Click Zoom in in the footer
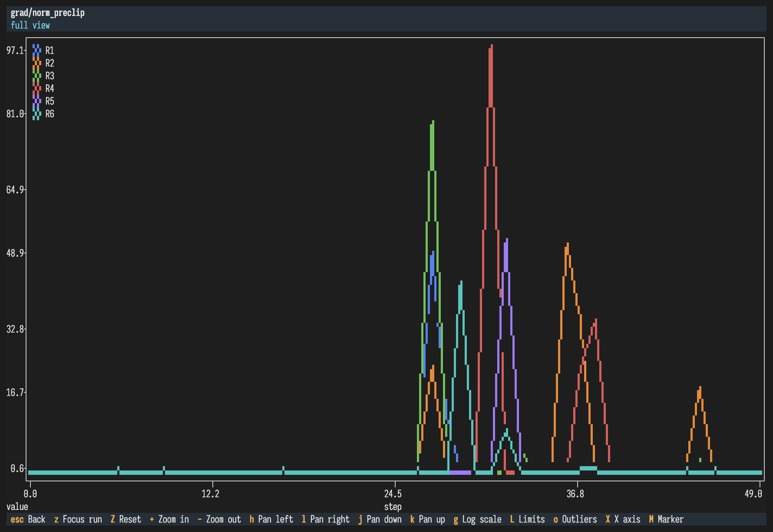 coord(169,519)
